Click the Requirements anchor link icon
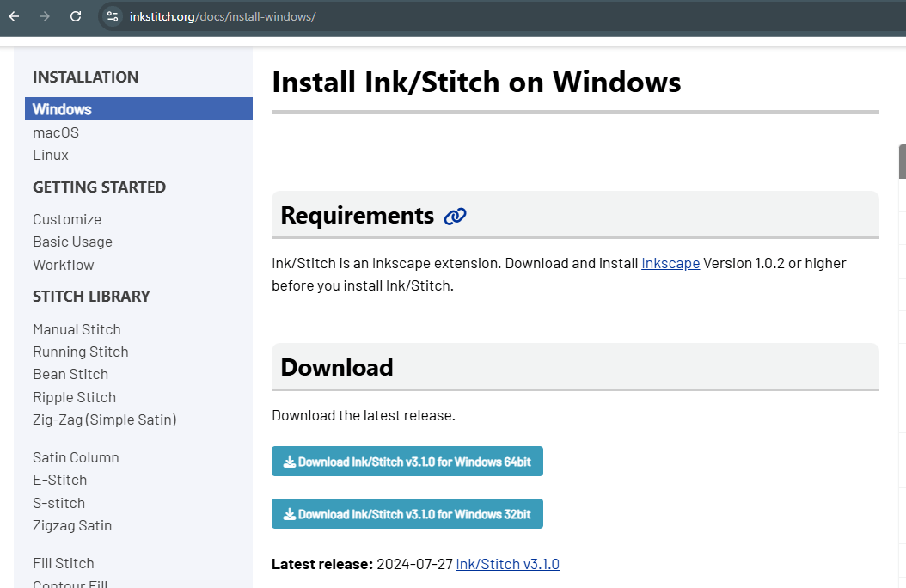906x588 pixels. (455, 216)
